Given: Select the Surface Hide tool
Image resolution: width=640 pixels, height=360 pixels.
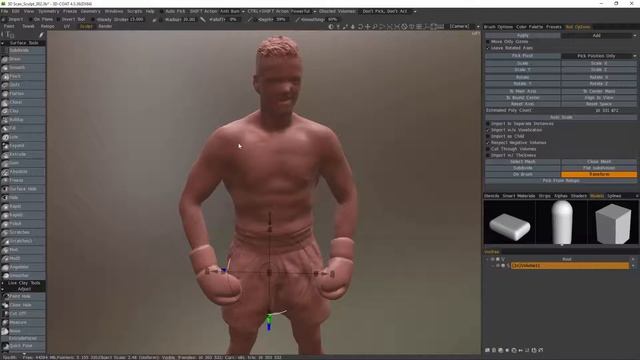Looking at the screenshot, I should (23, 189).
